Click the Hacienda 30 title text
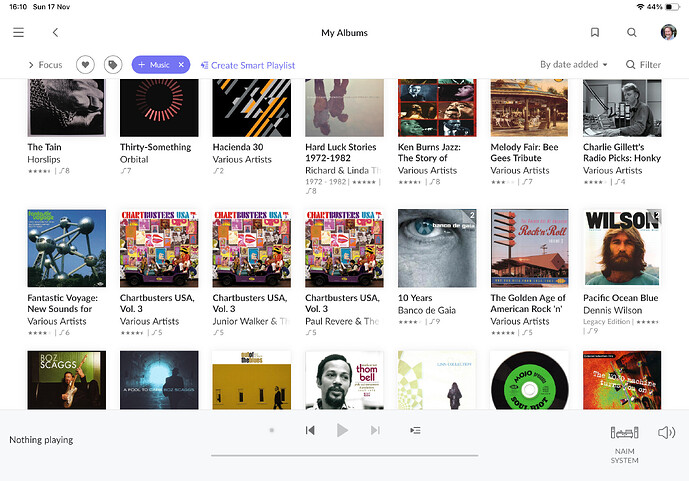This screenshot has width=689, height=481. [238, 147]
